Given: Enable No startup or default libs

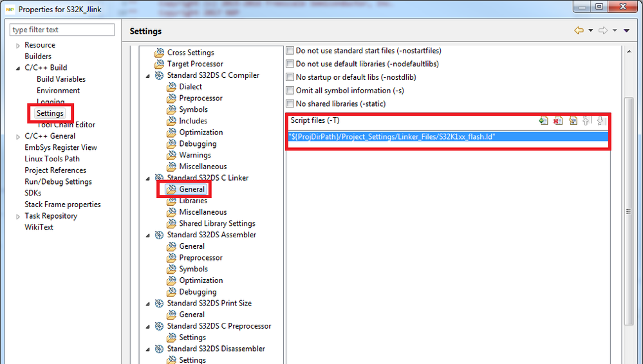Looking at the screenshot, I should (290, 77).
